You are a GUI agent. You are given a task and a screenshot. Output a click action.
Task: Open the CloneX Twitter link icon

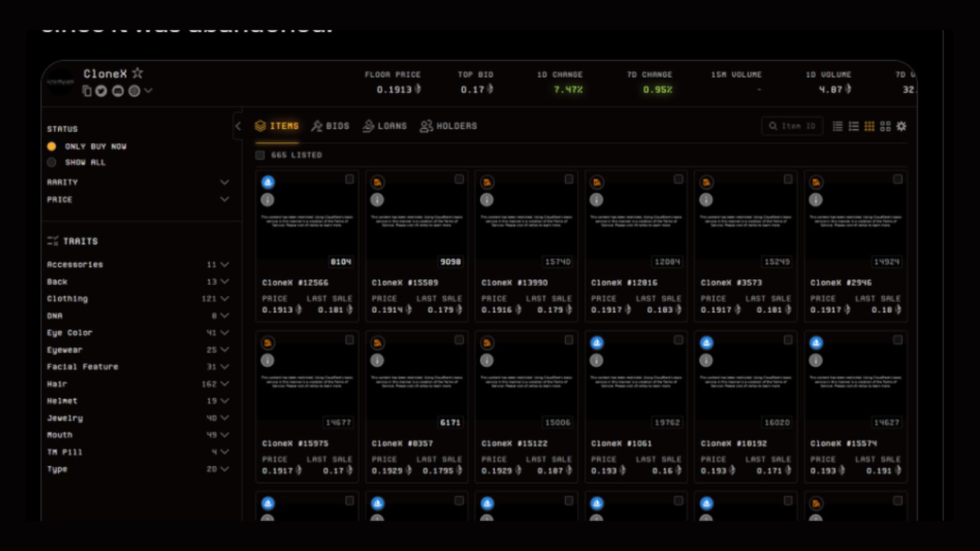(101, 91)
